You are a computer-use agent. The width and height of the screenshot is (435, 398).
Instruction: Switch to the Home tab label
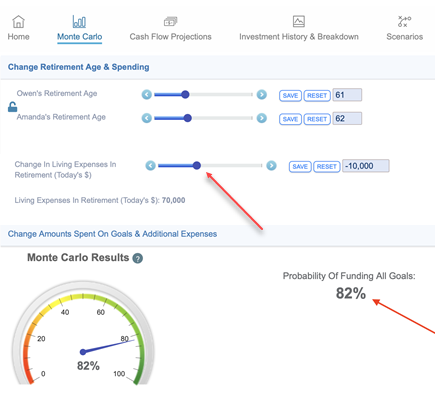18,37
